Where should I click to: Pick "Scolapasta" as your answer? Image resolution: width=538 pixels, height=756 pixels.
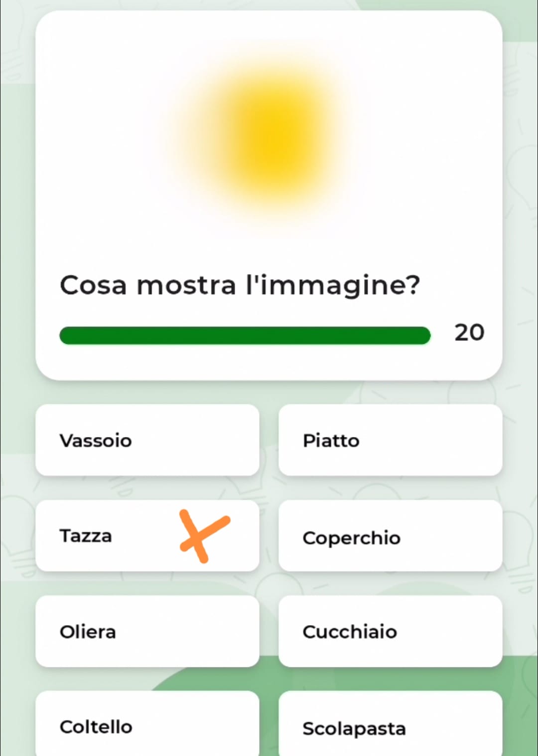coord(390,727)
